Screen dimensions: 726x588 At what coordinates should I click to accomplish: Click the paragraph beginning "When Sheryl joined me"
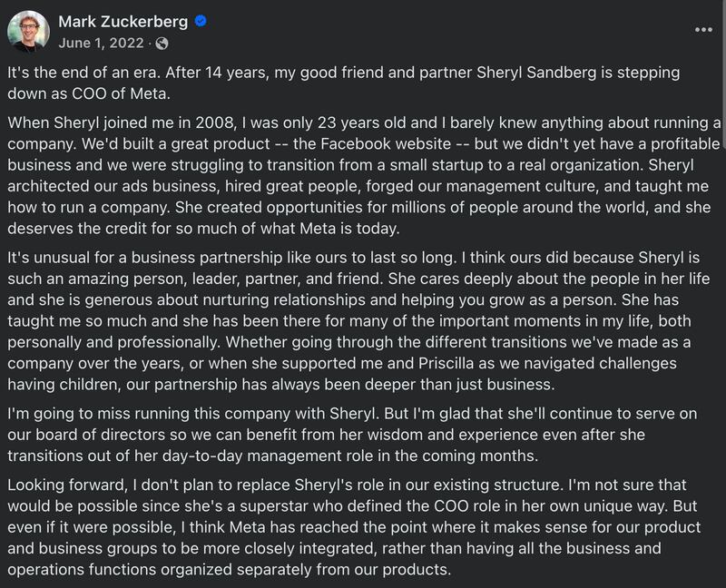(x=363, y=176)
